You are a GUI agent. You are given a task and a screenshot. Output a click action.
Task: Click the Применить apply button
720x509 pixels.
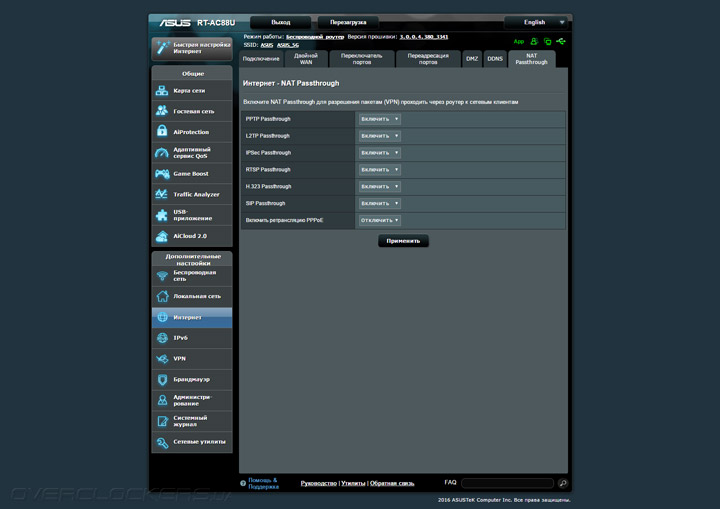(x=403, y=241)
